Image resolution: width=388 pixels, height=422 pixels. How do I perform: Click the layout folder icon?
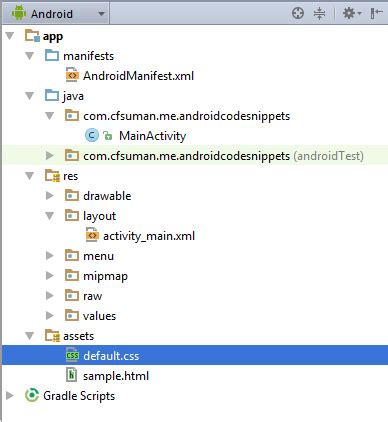(72, 215)
